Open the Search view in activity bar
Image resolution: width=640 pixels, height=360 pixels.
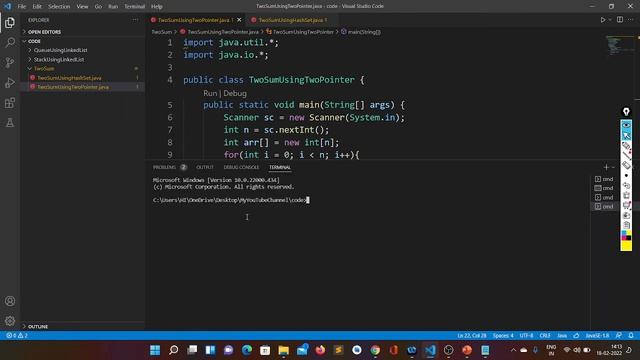point(10,42)
